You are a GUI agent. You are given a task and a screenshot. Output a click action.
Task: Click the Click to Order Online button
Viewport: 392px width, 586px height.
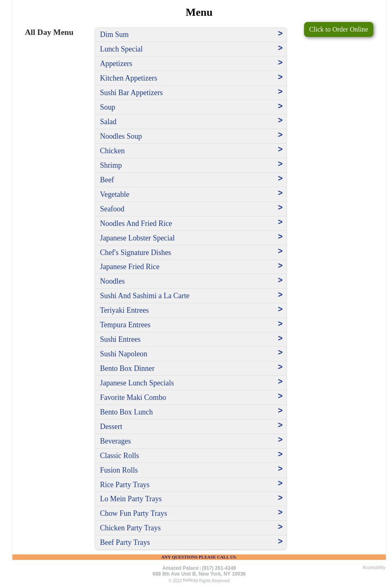coord(338,29)
